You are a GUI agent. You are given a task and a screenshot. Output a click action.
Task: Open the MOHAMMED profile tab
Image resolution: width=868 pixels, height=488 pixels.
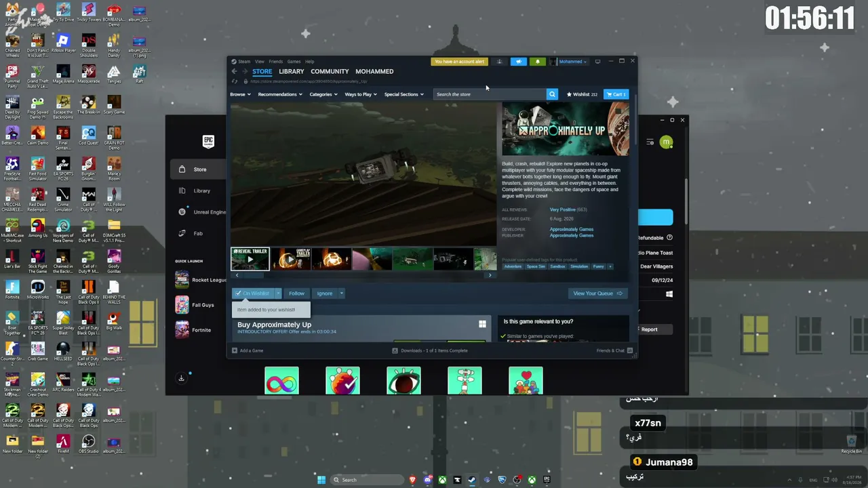pos(374,71)
